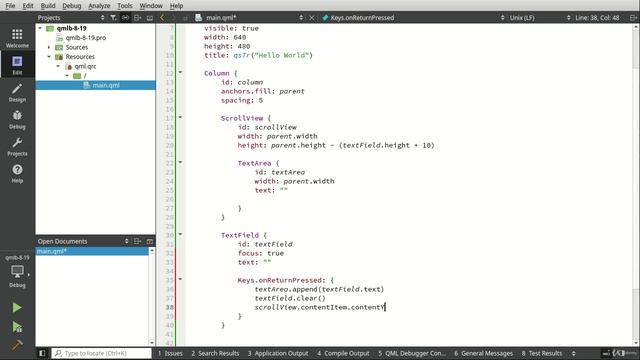640x360 pixels.
Task: Open the Tools menu
Action: point(124,6)
